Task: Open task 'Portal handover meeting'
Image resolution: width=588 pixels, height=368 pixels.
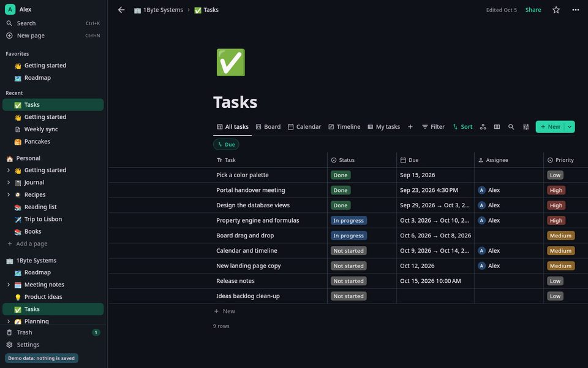Action: [x=251, y=190]
